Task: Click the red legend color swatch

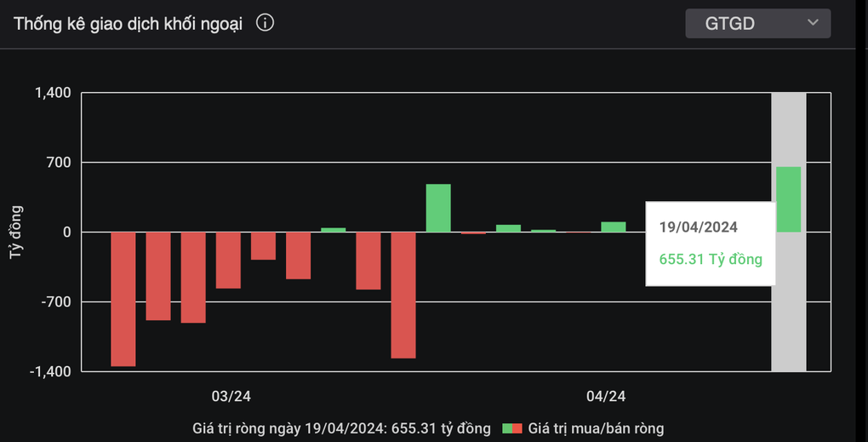Action: coord(517,428)
